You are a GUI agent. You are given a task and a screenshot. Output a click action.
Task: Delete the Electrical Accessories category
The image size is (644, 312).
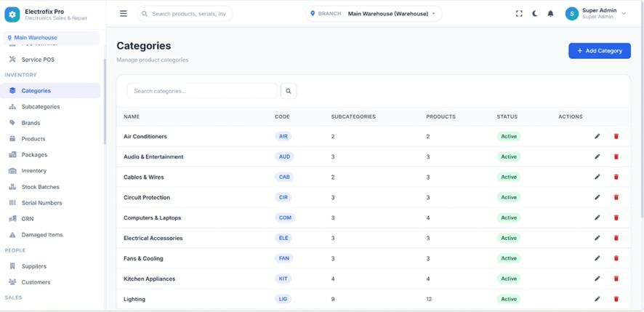coord(616,238)
